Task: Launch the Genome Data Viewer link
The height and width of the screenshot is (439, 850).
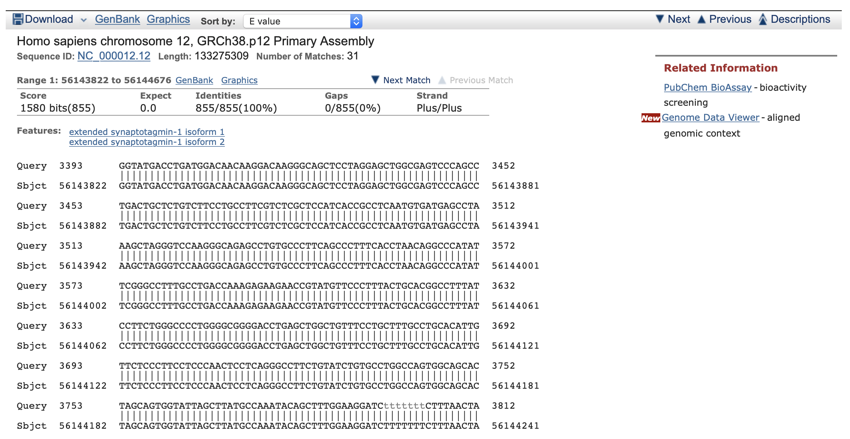Action: pyautogui.click(x=710, y=117)
